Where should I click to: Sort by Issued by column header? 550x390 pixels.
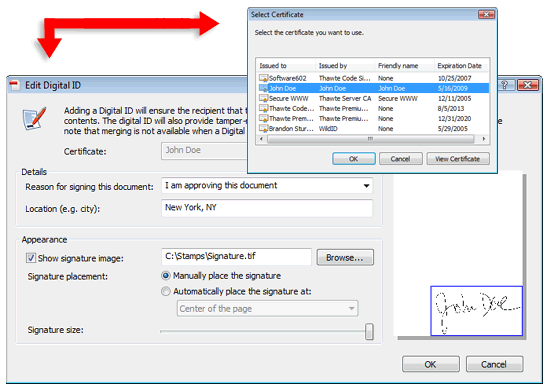[345, 66]
